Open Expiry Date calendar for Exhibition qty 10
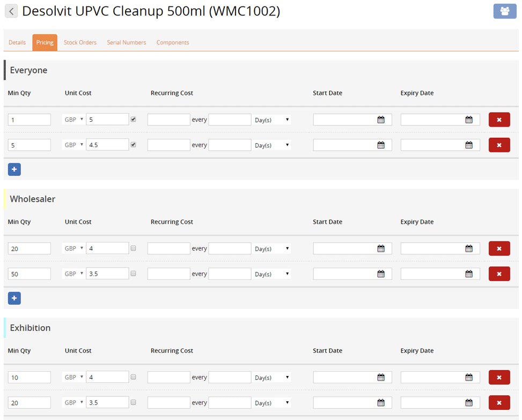The height and width of the screenshot is (420, 522). pyautogui.click(x=469, y=378)
